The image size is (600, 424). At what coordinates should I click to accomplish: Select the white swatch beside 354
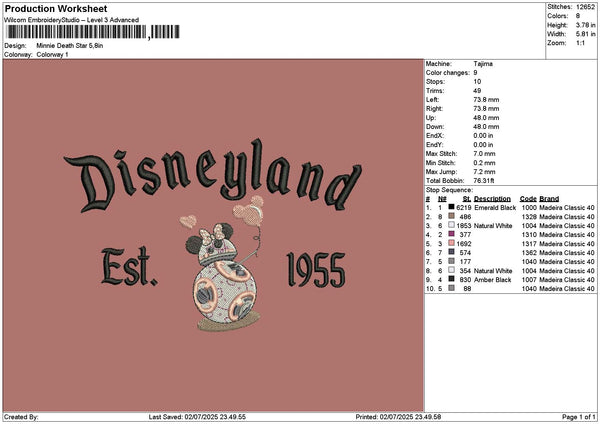[x=452, y=270]
